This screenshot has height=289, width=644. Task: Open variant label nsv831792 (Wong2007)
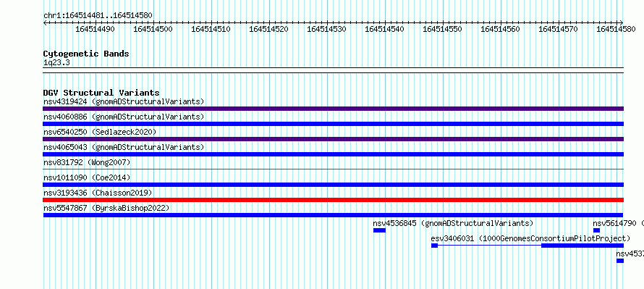click(87, 162)
